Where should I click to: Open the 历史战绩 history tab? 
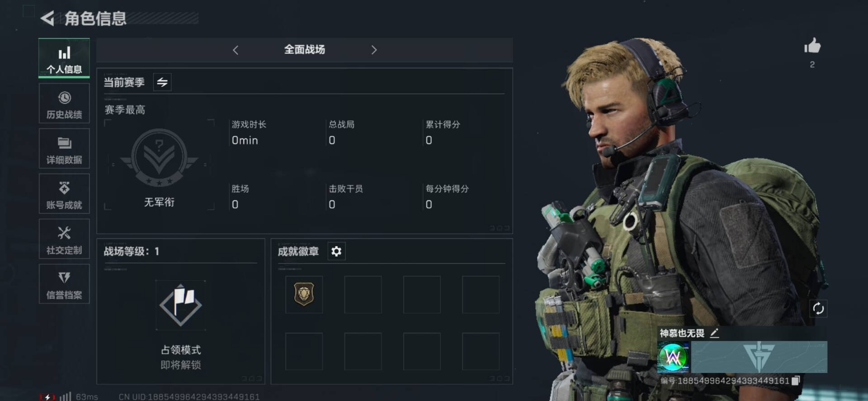(64, 104)
